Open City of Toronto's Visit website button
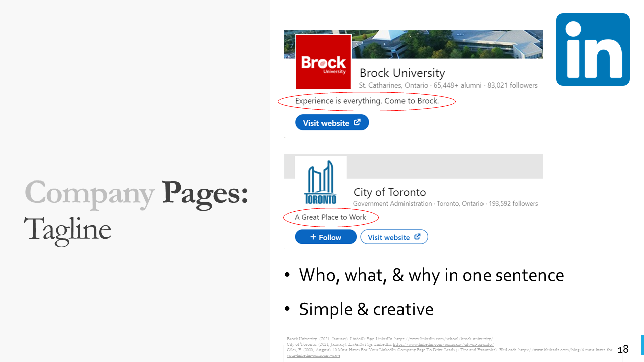This screenshot has height=362, width=644. 394,237
